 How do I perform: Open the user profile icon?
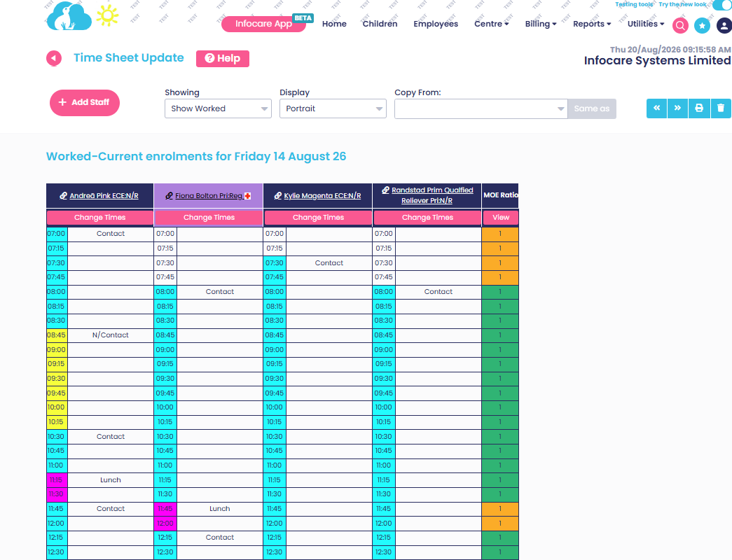tap(724, 25)
